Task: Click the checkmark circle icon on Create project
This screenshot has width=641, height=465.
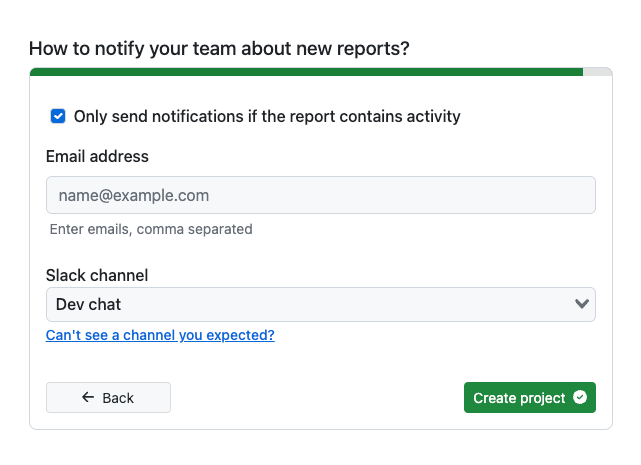Action: pyautogui.click(x=580, y=398)
